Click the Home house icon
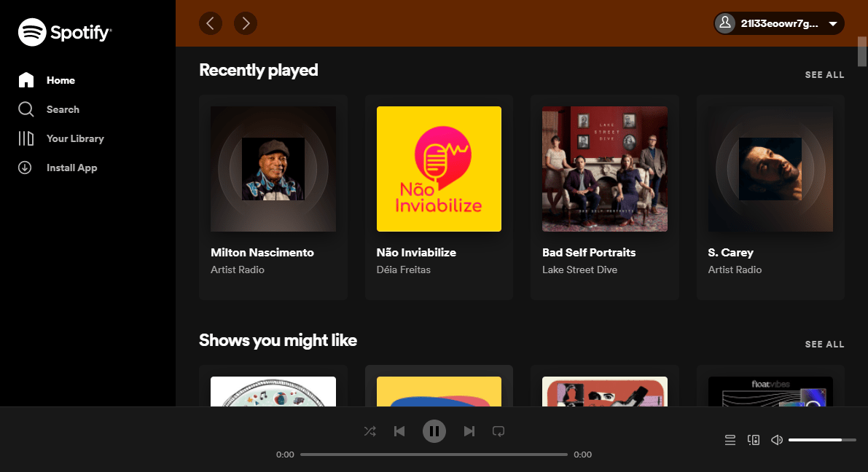 pyautogui.click(x=26, y=80)
